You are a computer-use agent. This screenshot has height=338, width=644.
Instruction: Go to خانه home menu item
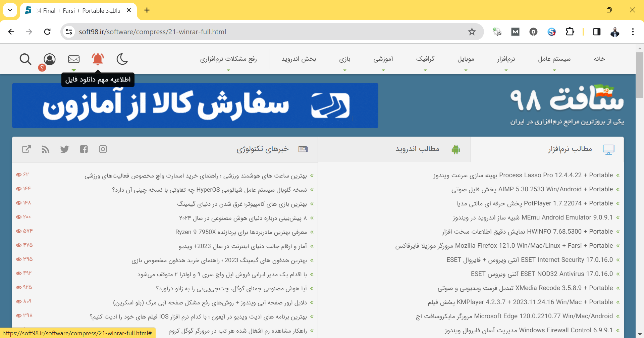point(599,59)
